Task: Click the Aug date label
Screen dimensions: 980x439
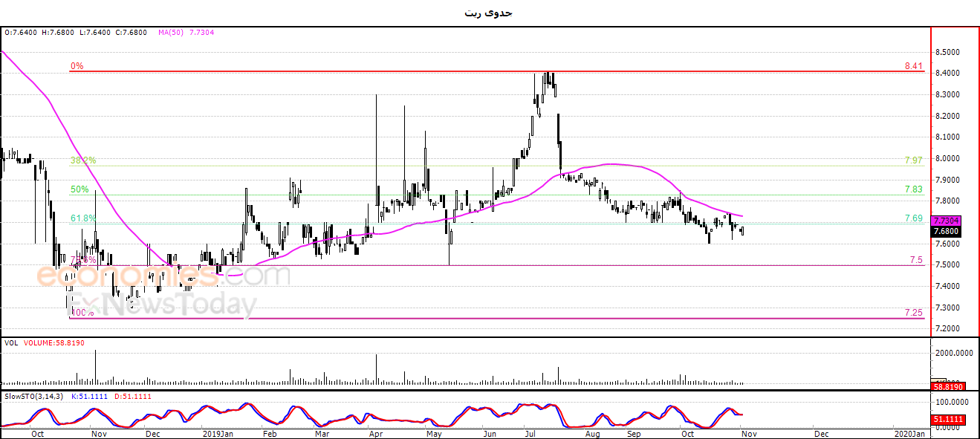Action: (x=592, y=432)
